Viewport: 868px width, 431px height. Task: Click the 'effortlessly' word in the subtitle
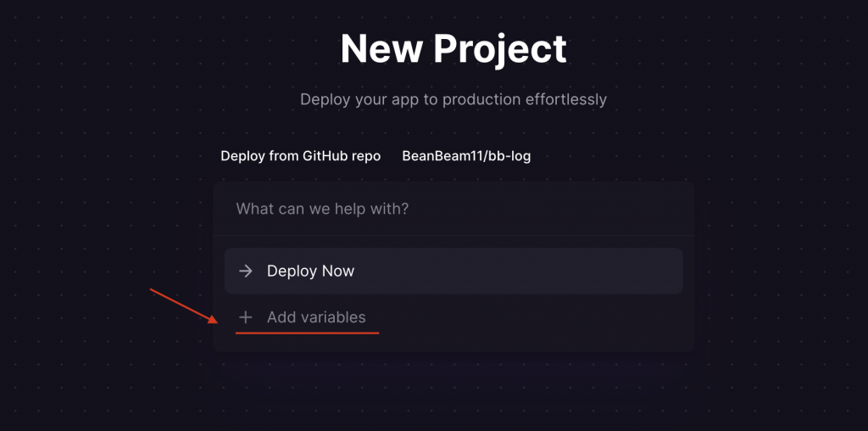coord(564,99)
